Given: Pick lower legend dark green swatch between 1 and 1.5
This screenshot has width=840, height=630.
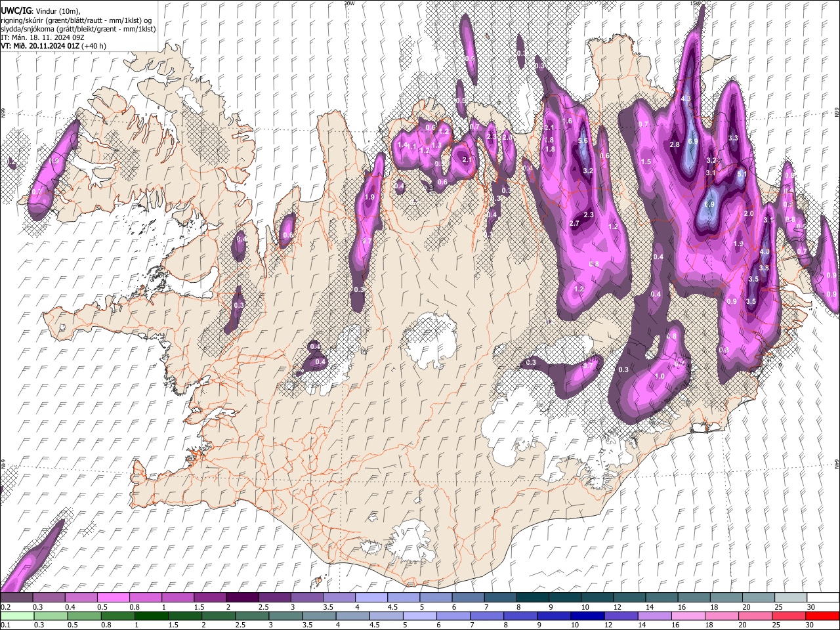Looking at the screenshot, I should coord(151,615).
